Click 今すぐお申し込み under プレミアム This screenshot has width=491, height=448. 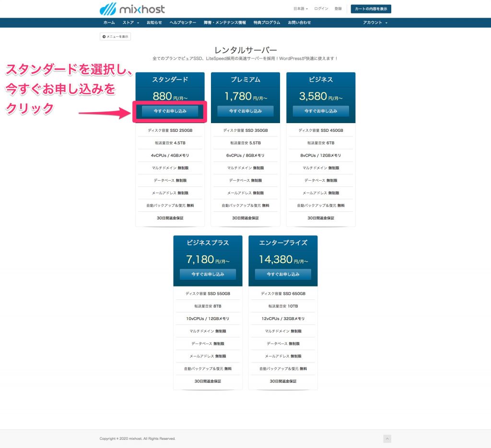click(x=245, y=111)
